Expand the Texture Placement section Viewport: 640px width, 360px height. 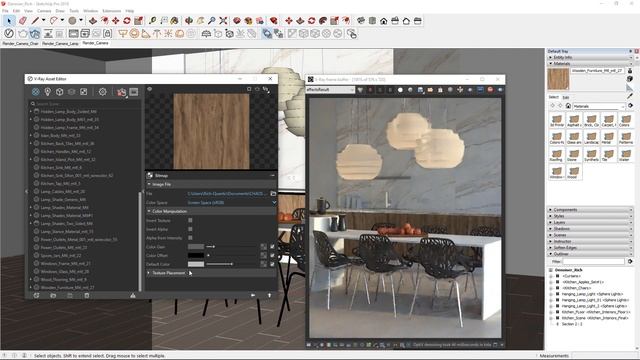pos(149,273)
